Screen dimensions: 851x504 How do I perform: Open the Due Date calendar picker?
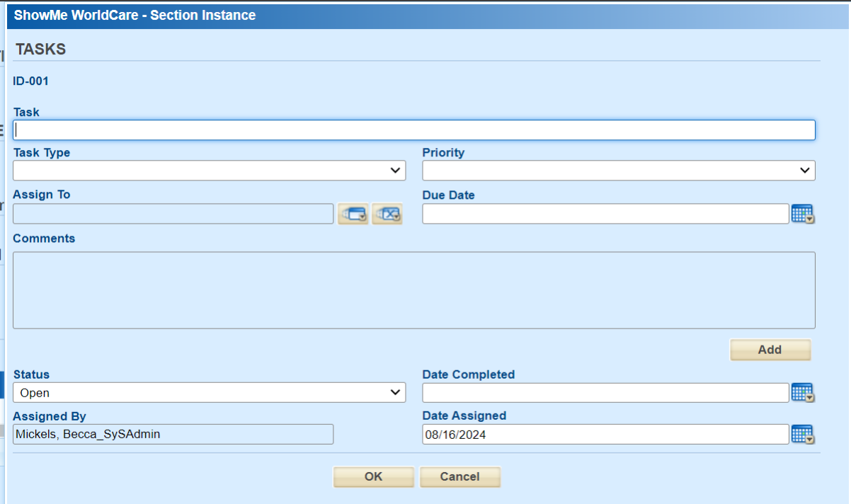tap(802, 214)
